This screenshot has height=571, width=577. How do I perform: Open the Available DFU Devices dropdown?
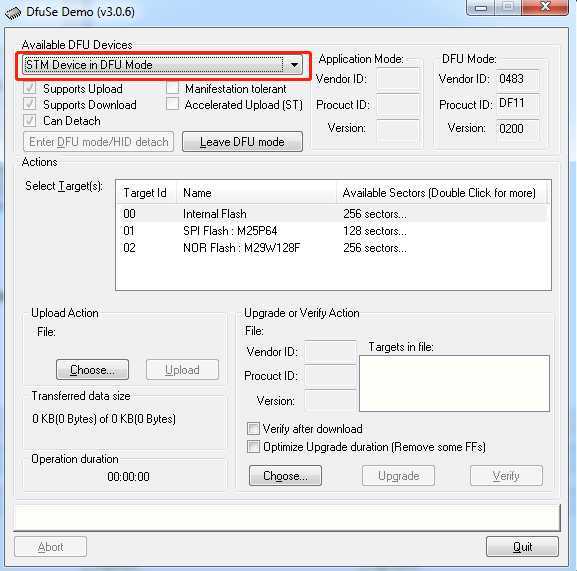162,65
